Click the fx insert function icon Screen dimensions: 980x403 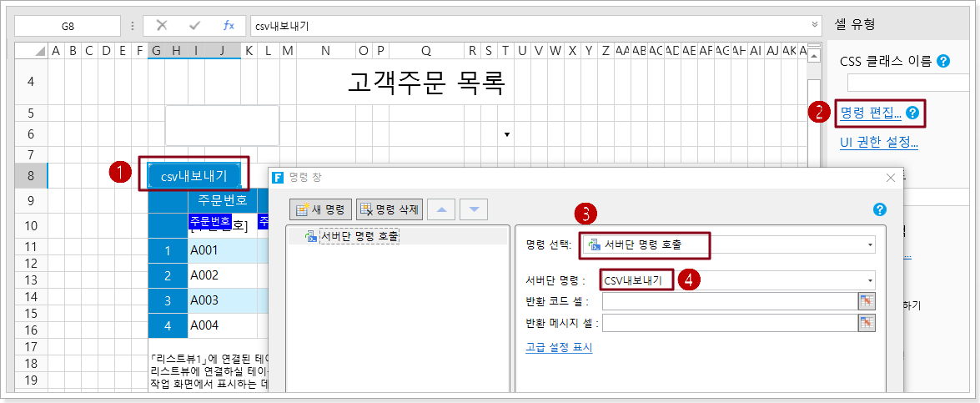pos(229,26)
